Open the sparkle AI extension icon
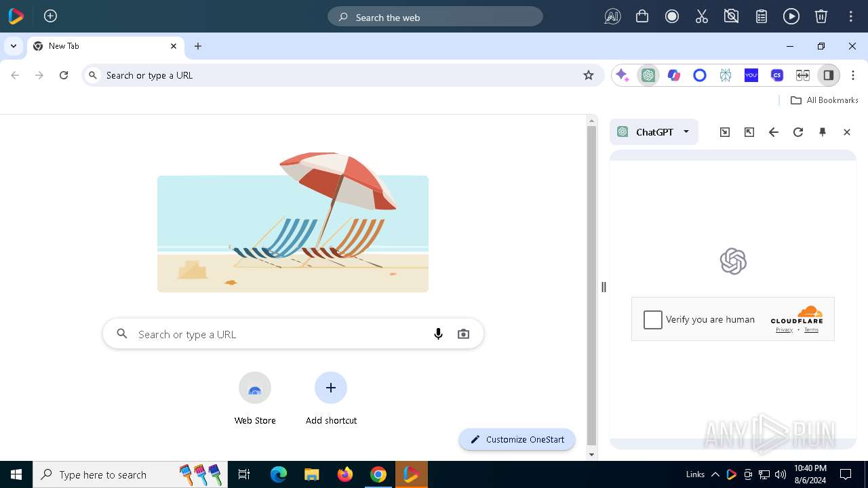Screen dimensions: 868x488 pos(622,75)
